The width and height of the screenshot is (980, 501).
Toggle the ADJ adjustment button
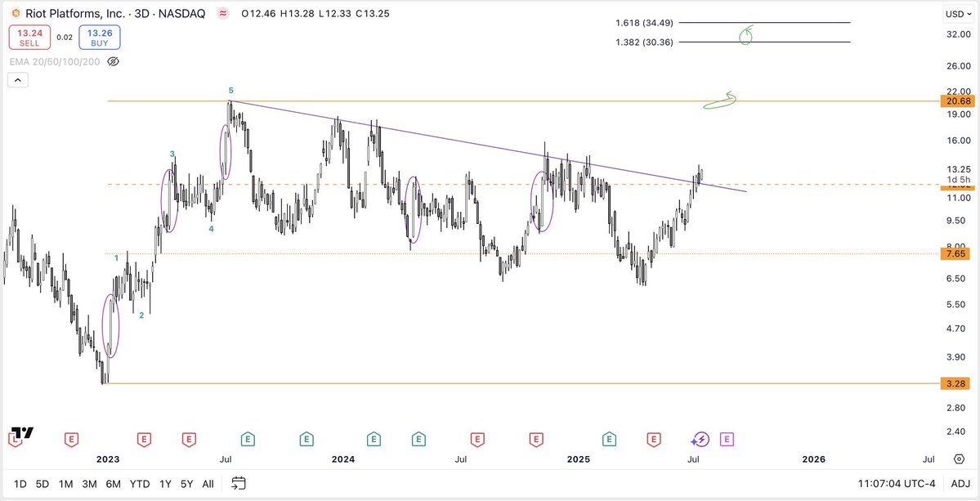pos(960,484)
